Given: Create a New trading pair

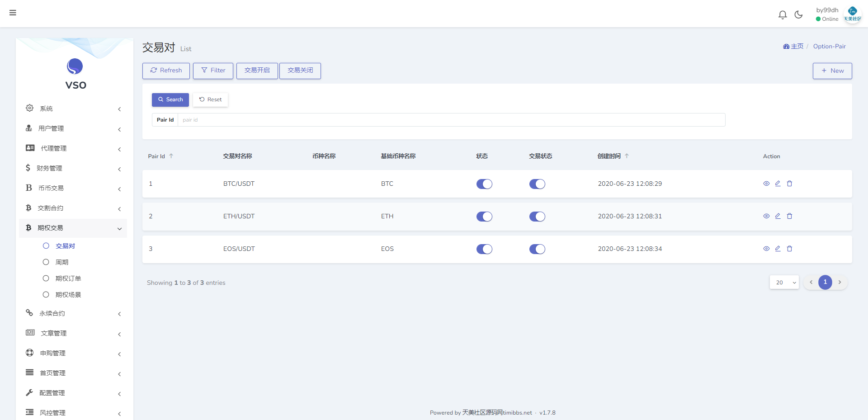Looking at the screenshot, I should click(832, 71).
